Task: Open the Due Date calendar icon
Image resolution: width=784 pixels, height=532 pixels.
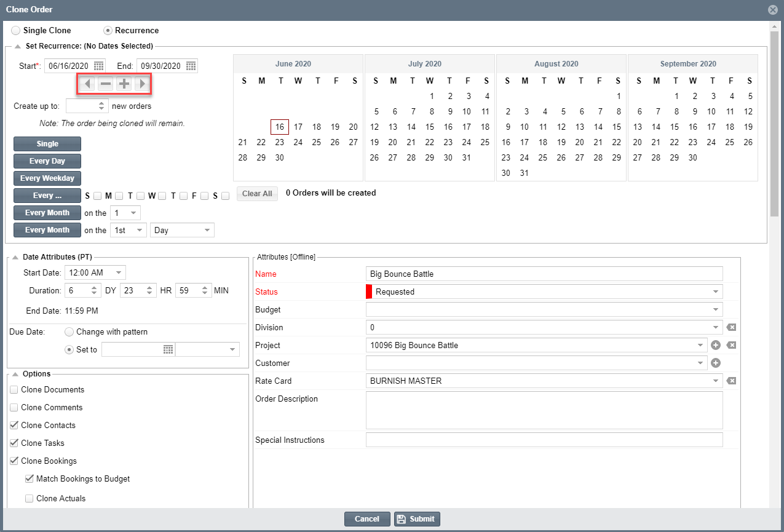Action: pyautogui.click(x=168, y=349)
